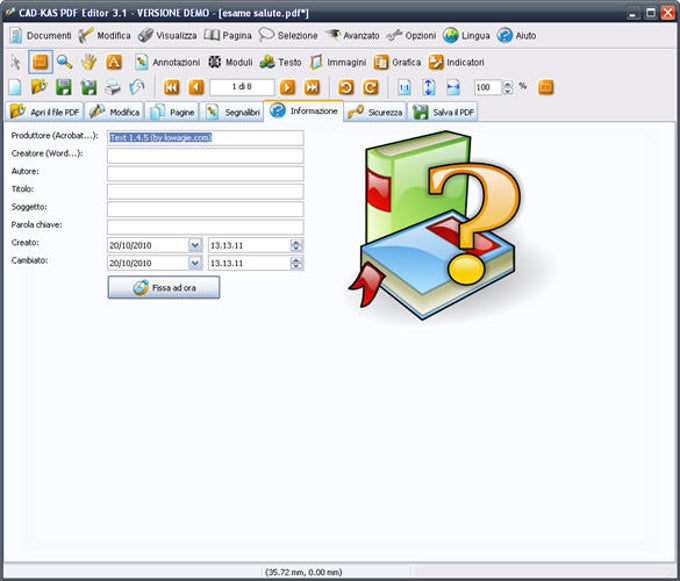Go to the next page
The width and height of the screenshot is (680, 581).
pyautogui.click(x=287, y=87)
